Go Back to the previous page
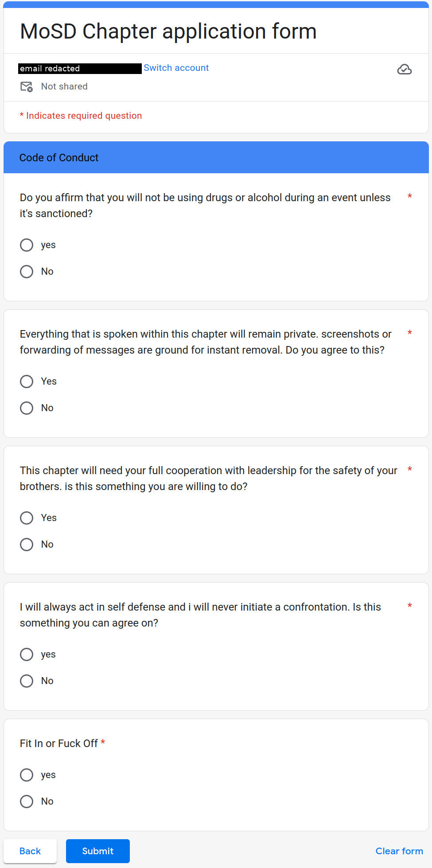The width and height of the screenshot is (432, 868). pyautogui.click(x=30, y=851)
